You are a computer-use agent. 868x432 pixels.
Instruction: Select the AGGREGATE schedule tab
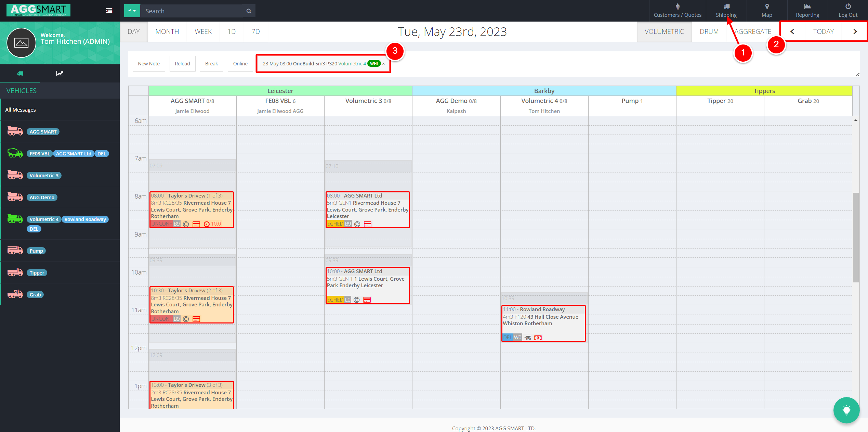click(753, 31)
